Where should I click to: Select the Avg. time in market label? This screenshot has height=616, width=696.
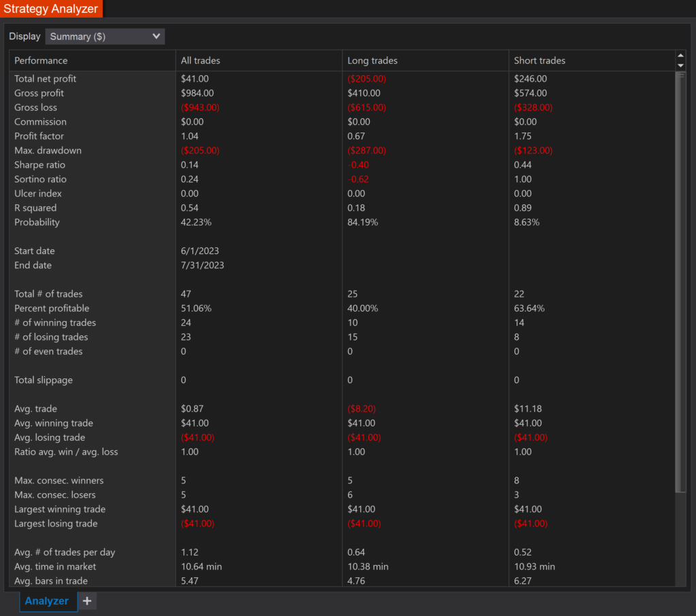pyautogui.click(x=55, y=567)
